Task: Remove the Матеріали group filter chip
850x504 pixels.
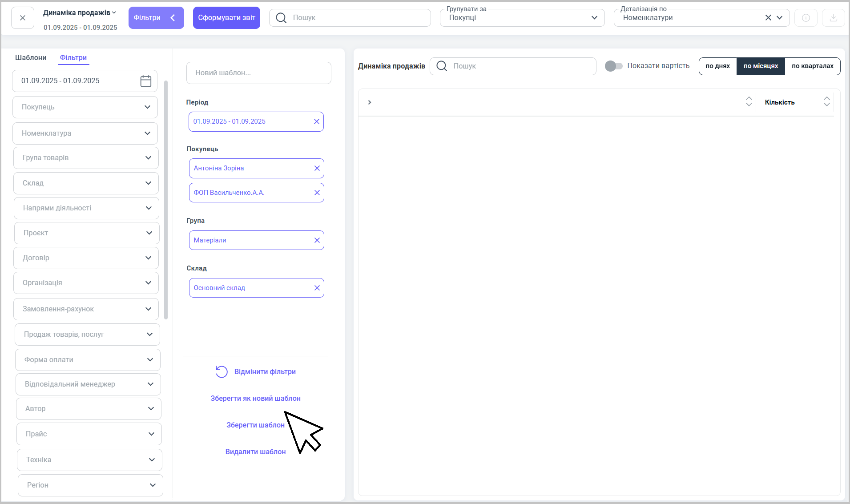Action: tap(317, 240)
